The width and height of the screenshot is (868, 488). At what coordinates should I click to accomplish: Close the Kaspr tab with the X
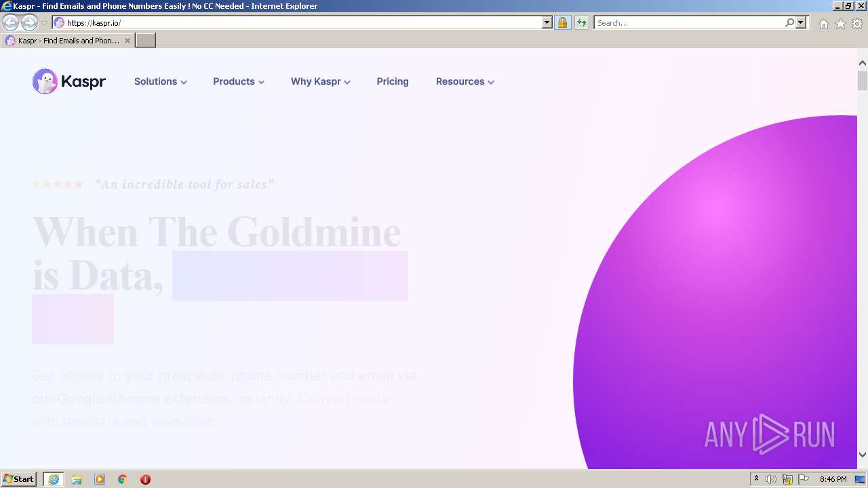[x=127, y=41]
